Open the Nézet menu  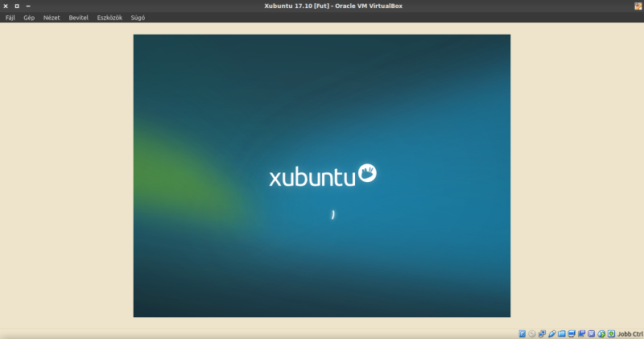tap(52, 17)
